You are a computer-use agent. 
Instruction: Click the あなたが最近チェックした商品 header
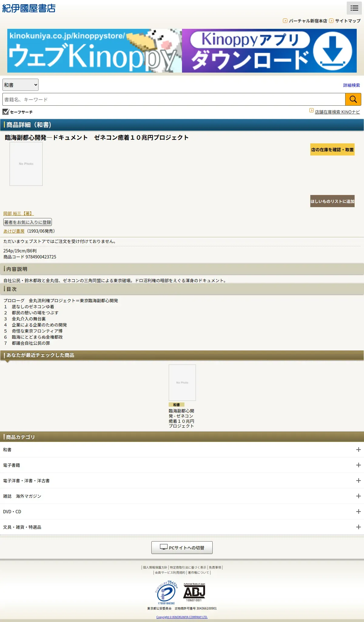point(182,355)
